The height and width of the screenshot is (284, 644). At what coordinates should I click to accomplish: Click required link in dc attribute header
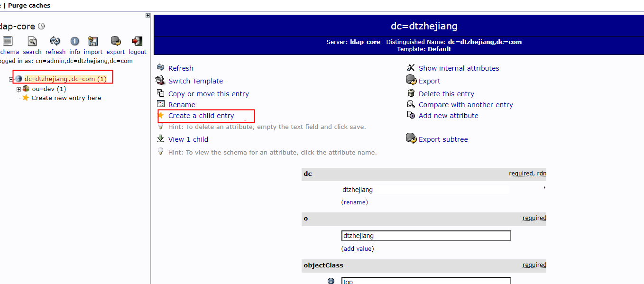521,174
